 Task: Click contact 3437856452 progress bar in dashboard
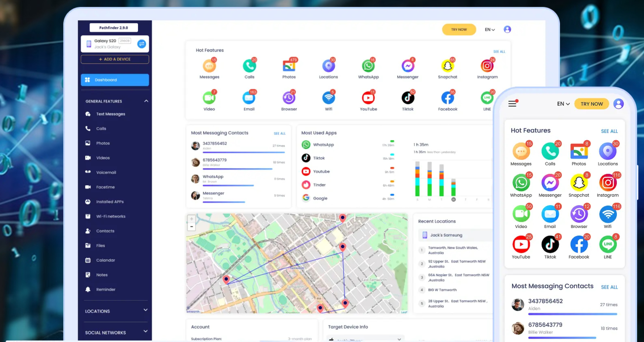[244, 152]
